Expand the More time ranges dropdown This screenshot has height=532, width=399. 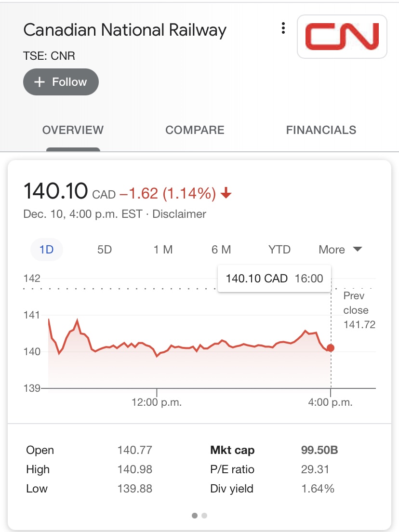click(340, 250)
